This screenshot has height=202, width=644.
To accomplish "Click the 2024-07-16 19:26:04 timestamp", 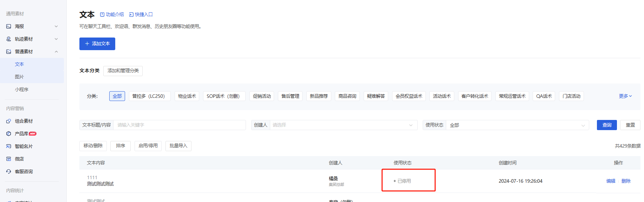I will pos(520,181).
